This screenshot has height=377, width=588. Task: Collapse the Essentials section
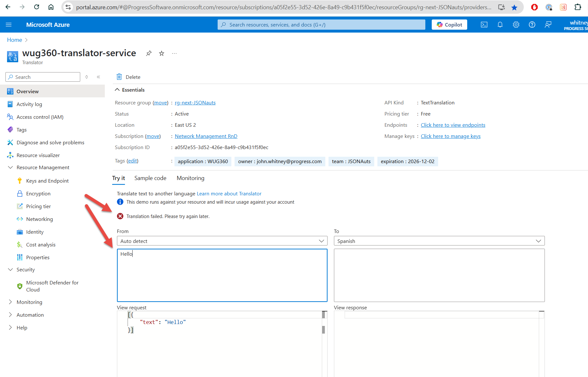130,90
